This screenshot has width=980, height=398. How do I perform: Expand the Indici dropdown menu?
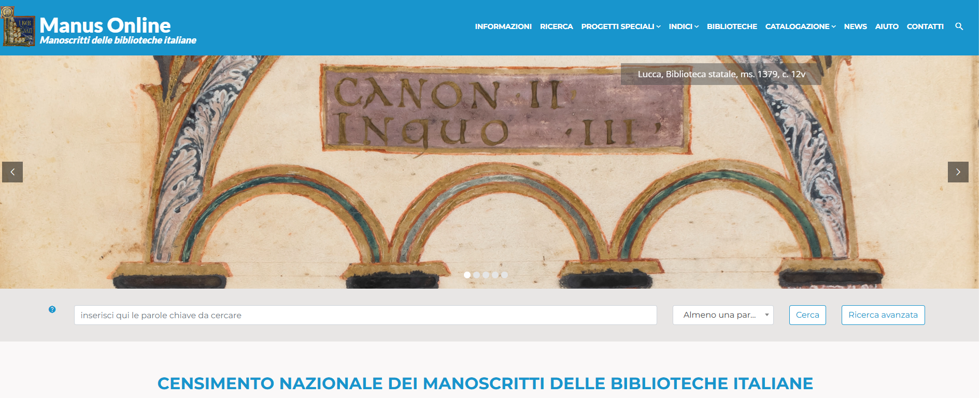tap(684, 26)
